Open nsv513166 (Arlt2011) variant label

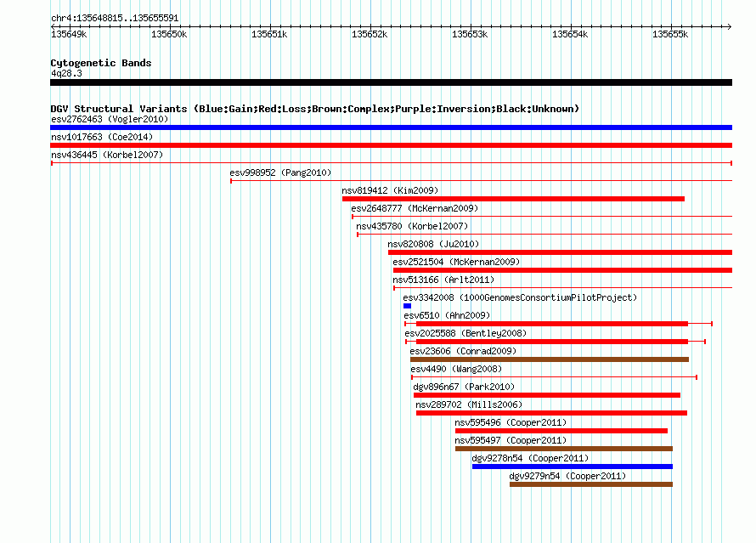(443, 280)
